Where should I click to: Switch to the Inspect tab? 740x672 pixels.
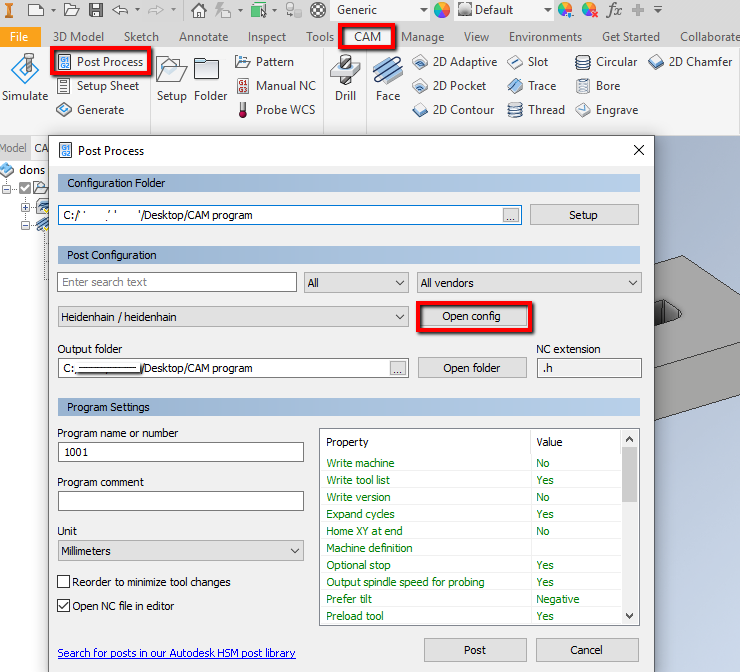(x=267, y=37)
